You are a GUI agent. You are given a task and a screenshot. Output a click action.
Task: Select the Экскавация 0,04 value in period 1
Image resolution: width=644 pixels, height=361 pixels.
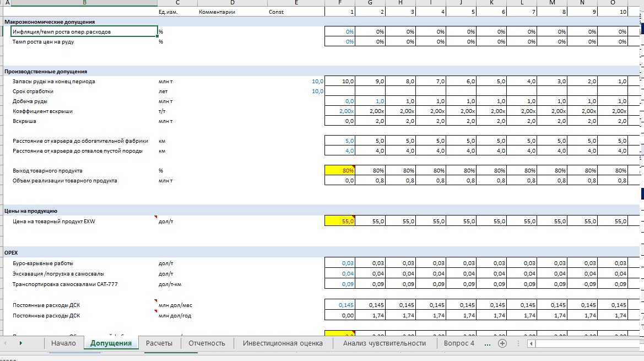pyautogui.click(x=340, y=273)
